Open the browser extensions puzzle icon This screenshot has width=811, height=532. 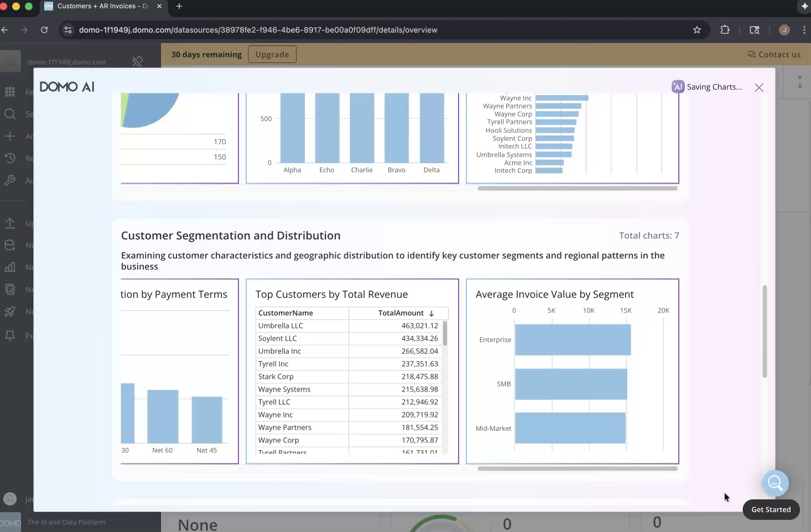(x=725, y=30)
